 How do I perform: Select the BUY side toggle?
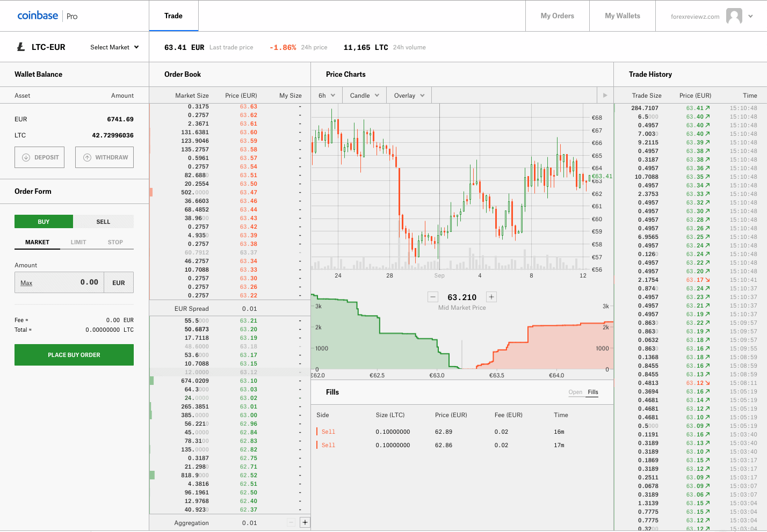click(x=44, y=222)
